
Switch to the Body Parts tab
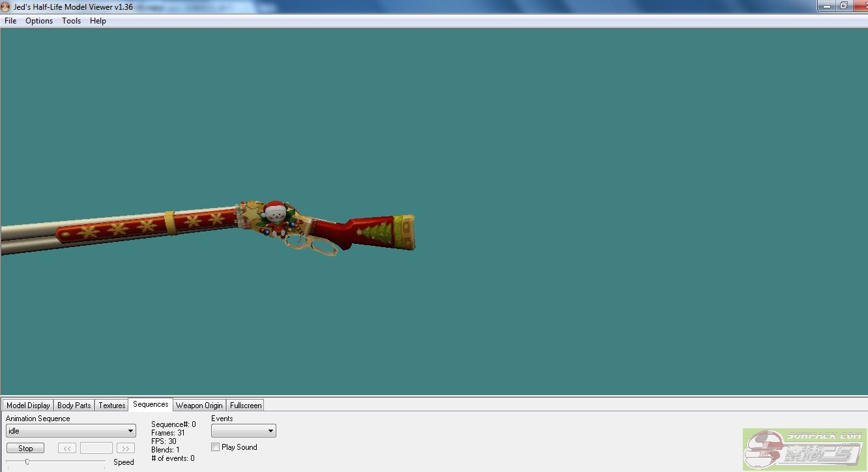pos(74,406)
